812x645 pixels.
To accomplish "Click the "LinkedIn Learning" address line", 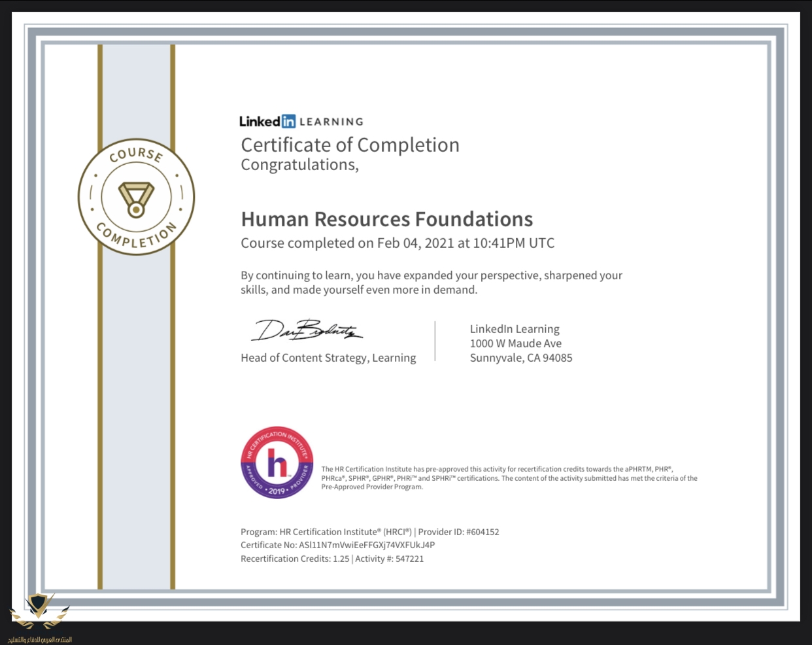I will click(515, 329).
